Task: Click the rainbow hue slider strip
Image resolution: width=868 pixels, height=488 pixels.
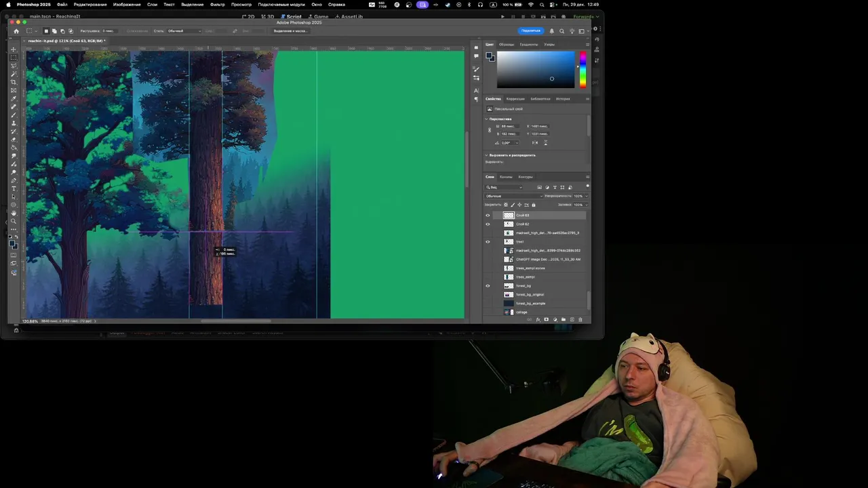Action: [x=583, y=70]
